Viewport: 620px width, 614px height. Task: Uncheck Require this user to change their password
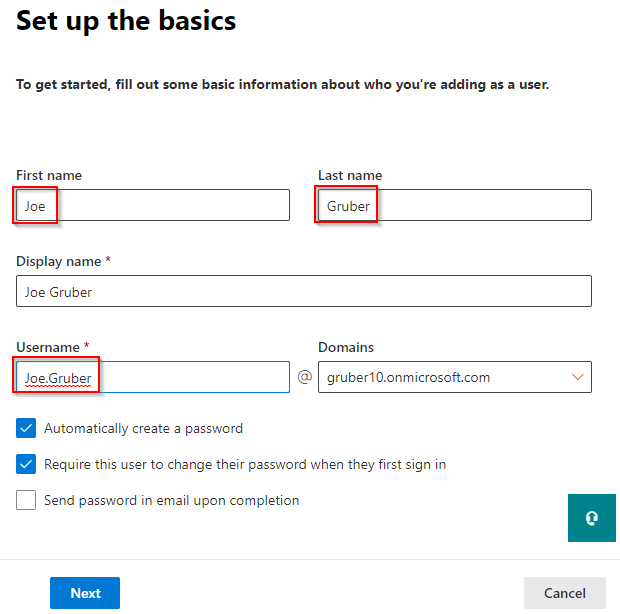pos(26,464)
